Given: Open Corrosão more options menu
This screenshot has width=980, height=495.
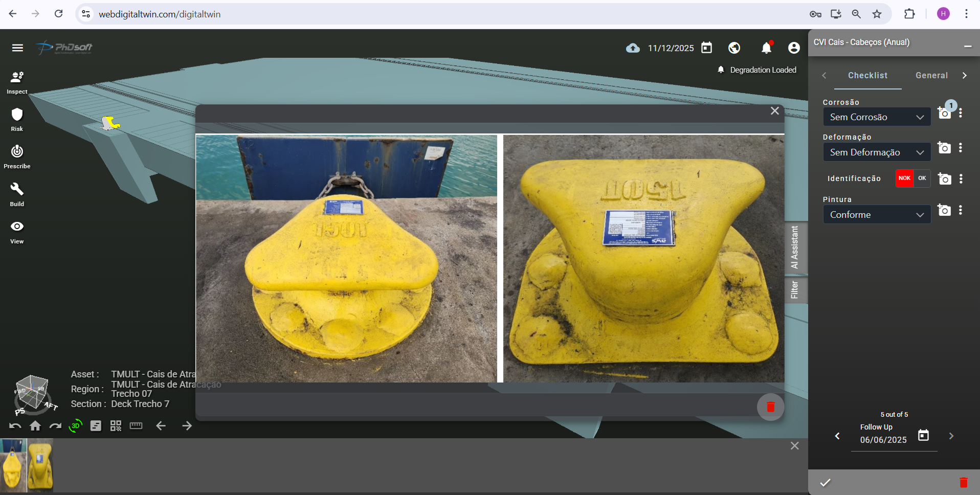Looking at the screenshot, I should tap(961, 113).
